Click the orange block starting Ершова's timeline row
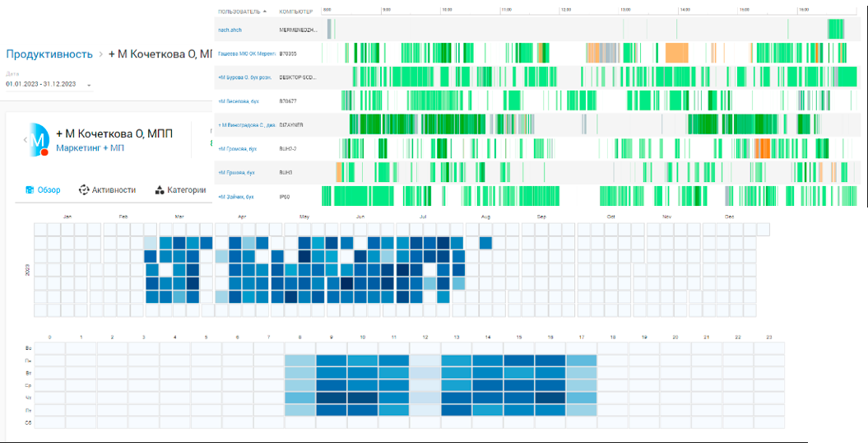 point(339,172)
